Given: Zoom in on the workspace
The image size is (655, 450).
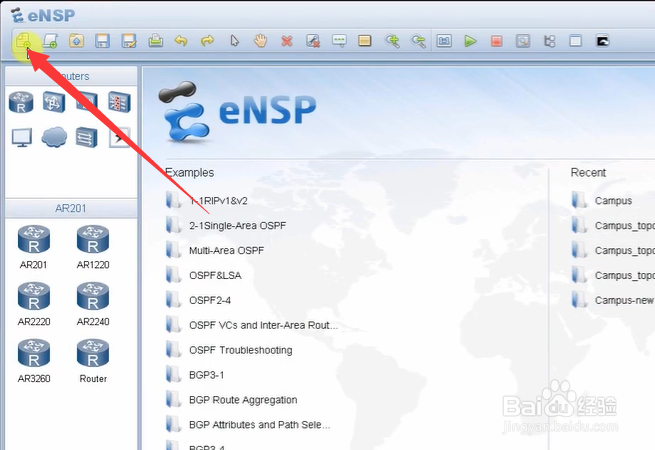Looking at the screenshot, I should [392, 41].
